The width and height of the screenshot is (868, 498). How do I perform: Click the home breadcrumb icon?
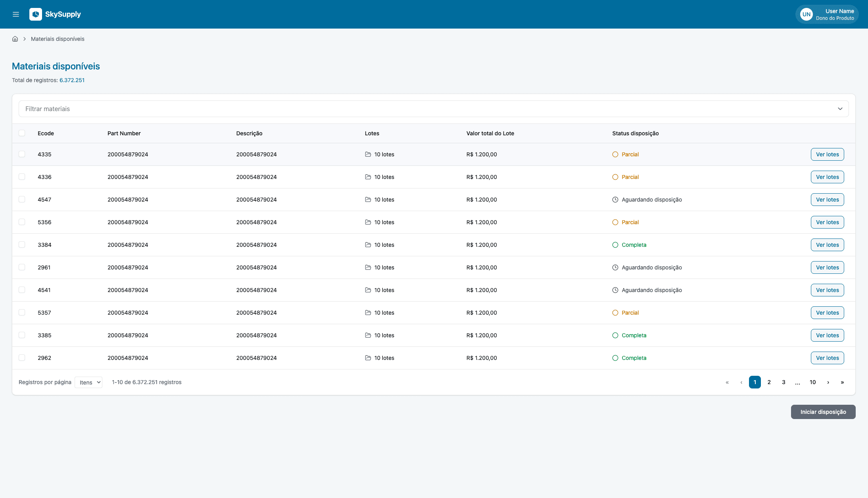point(15,39)
